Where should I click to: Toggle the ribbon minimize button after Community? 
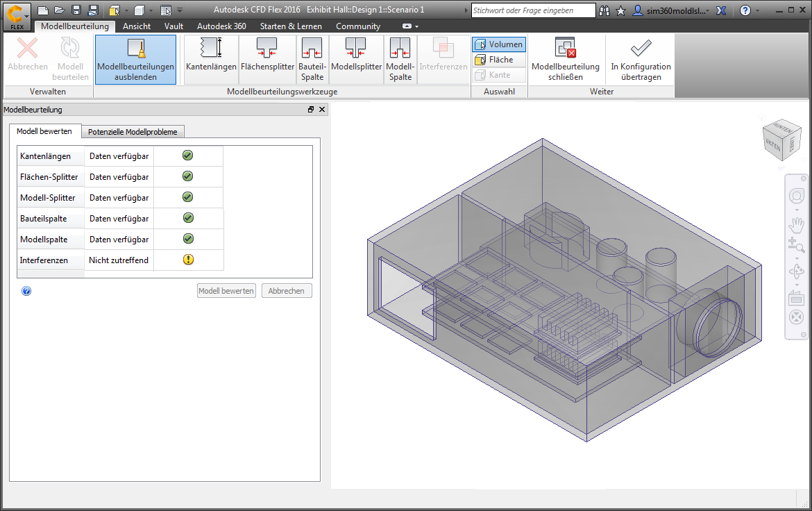tap(407, 26)
